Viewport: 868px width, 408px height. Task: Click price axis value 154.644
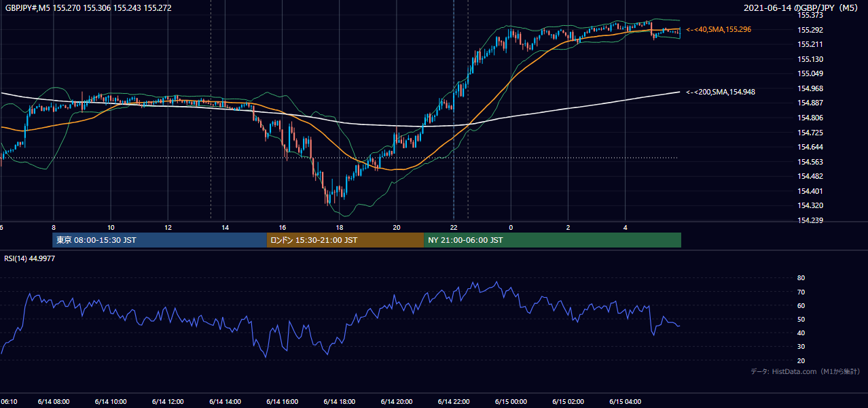point(810,147)
